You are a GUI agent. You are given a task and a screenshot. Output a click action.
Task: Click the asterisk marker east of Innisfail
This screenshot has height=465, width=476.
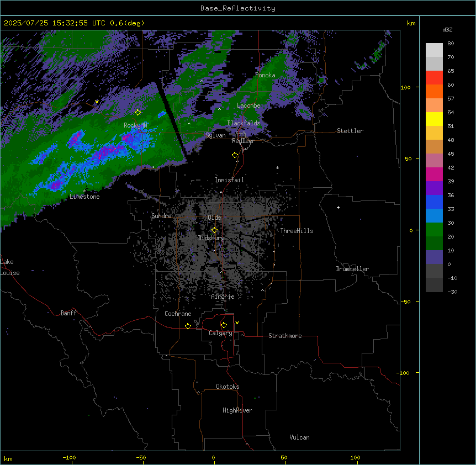(x=277, y=167)
